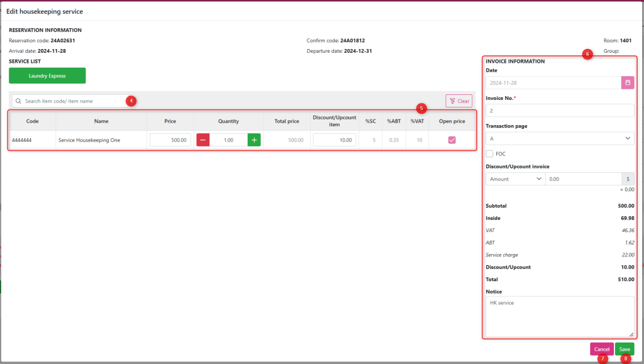The width and height of the screenshot is (644, 364).
Task: Click the Notice text area
Action: pyautogui.click(x=559, y=317)
